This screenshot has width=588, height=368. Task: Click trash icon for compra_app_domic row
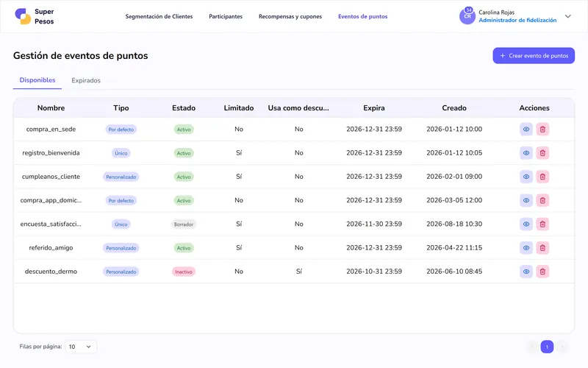point(542,200)
